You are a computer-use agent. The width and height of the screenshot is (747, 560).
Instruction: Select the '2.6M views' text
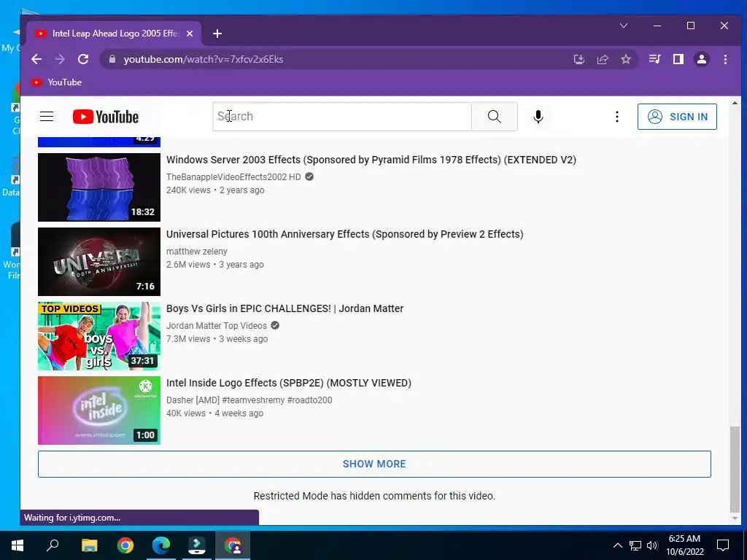(188, 264)
